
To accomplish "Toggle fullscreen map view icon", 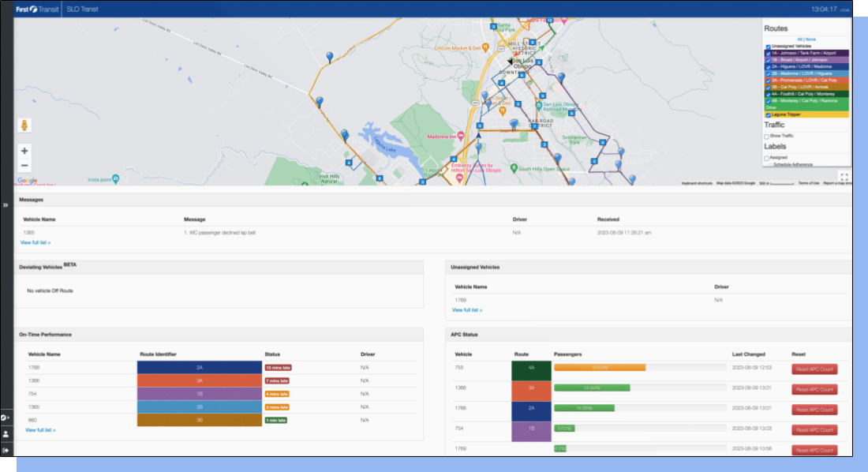I will coord(844,178).
